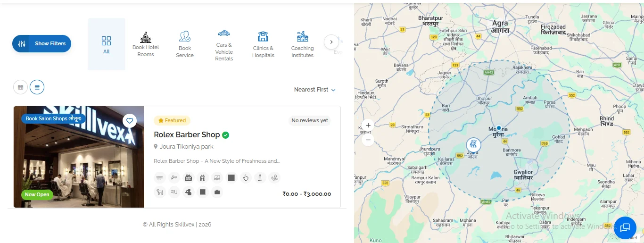Click the Joura Tikoniya park address
This screenshot has height=243, width=644.
pos(187,147)
